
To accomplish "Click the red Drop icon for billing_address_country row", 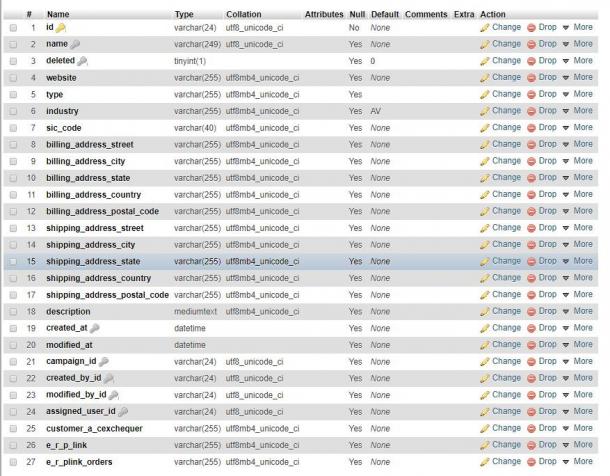I will [x=531, y=195].
